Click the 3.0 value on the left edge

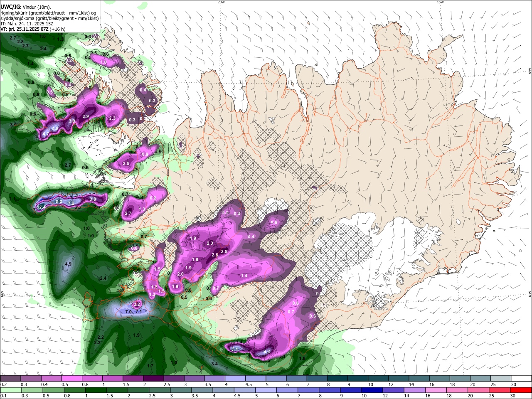pyautogui.click(x=13, y=124)
